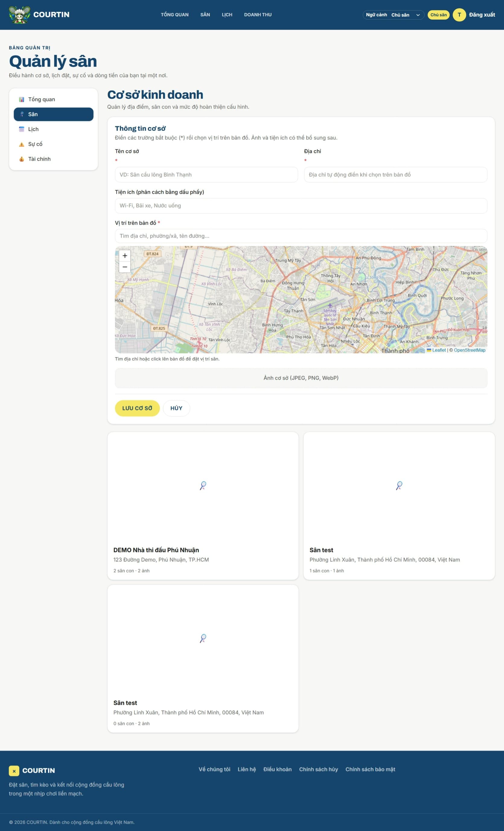Click the Tổng quan chart icon in sidebar
Viewport: 504px width, 831px height.
[21, 100]
